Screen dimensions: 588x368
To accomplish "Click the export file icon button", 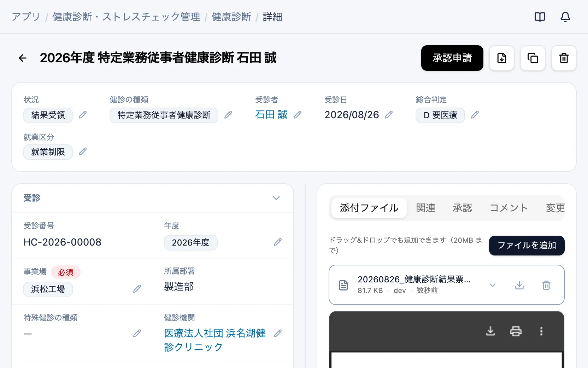I will pyautogui.click(x=502, y=58).
